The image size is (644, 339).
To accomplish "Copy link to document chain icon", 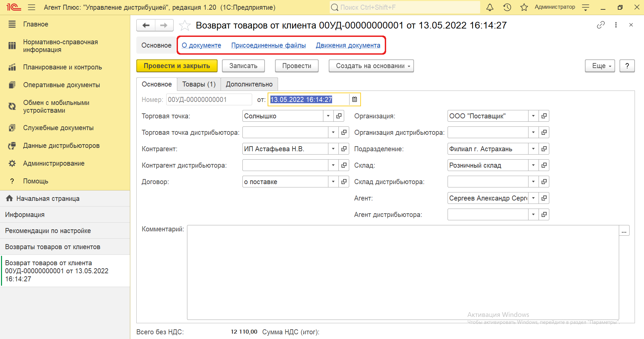I will [x=601, y=25].
